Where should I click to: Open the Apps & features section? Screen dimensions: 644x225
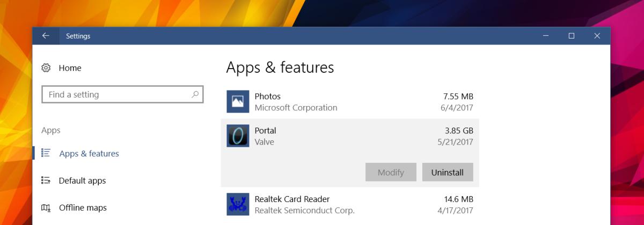pyautogui.click(x=89, y=153)
